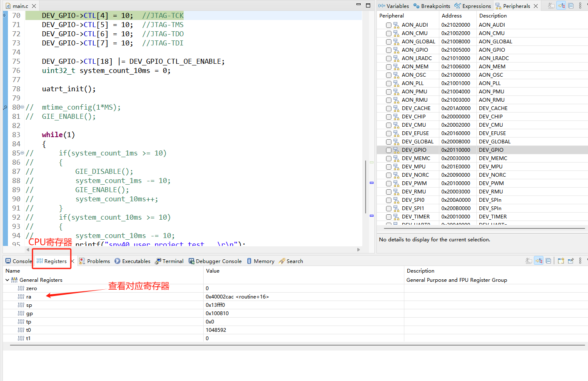Screen dimensions: 588x381
Task: Collapse the code fold marker at line 85
Action: pos(22,153)
